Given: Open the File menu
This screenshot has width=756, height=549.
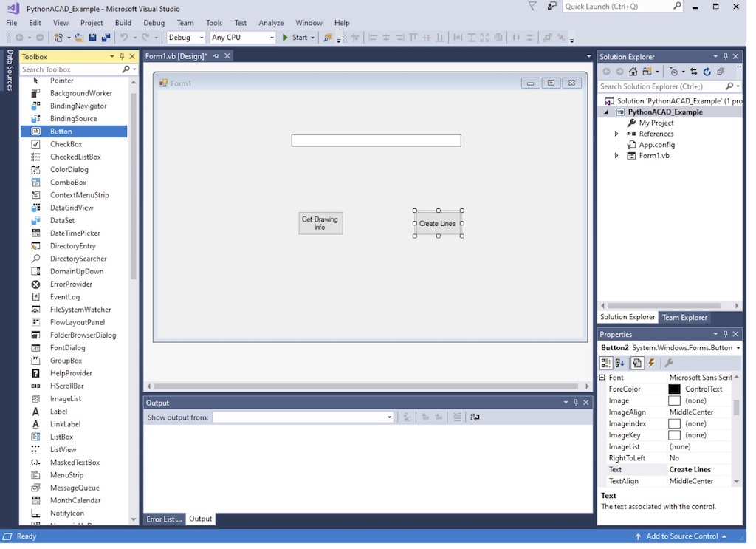Looking at the screenshot, I should point(12,23).
